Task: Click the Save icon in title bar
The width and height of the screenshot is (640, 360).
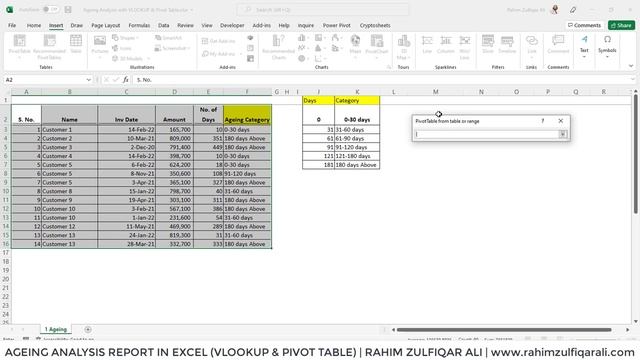Action: 68,9
